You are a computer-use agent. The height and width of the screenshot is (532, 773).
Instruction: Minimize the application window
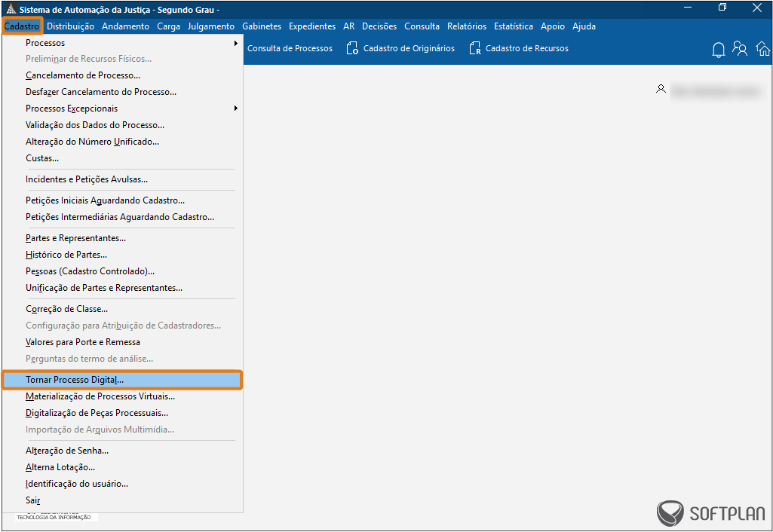pos(689,8)
